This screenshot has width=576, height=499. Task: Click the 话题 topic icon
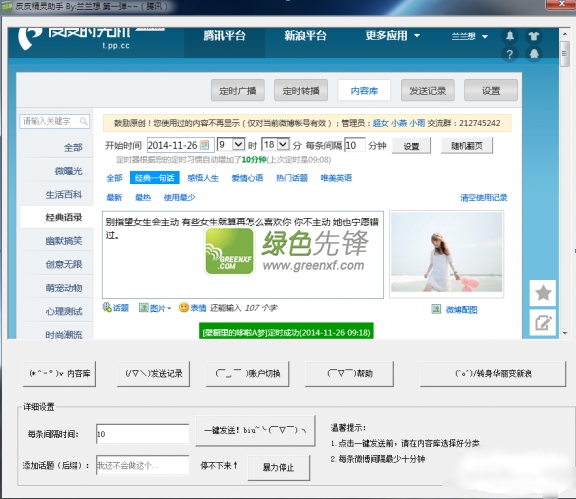click(x=107, y=307)
